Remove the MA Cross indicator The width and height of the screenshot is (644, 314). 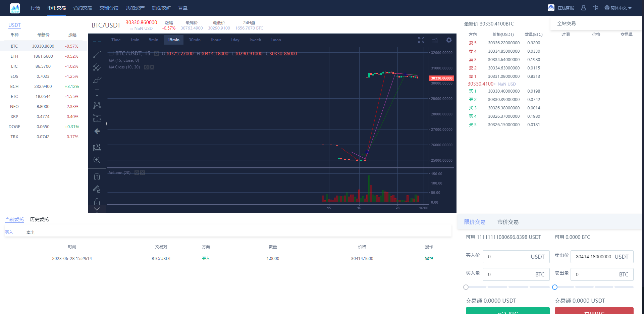pos(152,67)
